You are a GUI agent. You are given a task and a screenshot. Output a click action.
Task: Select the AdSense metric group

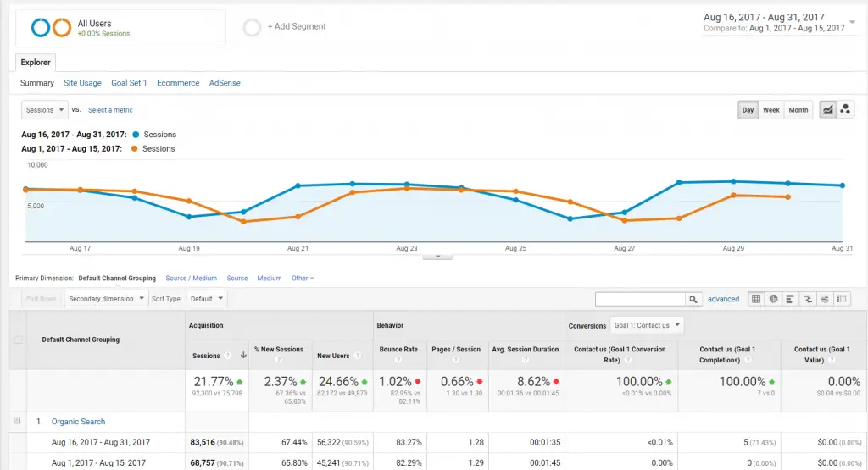(225, 83)
